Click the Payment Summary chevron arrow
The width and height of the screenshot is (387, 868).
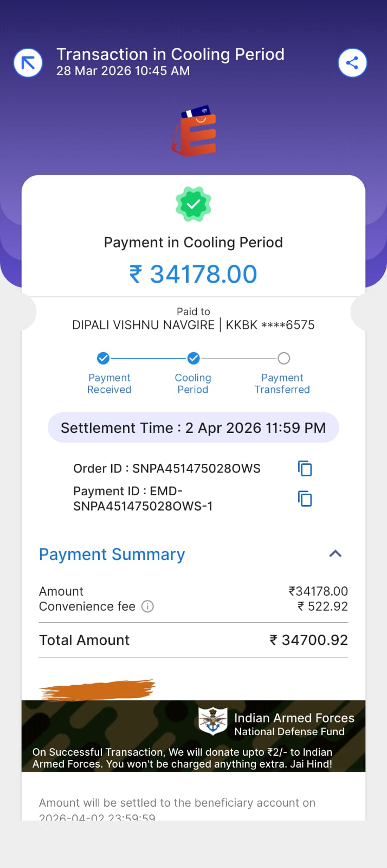click(336, 554)
